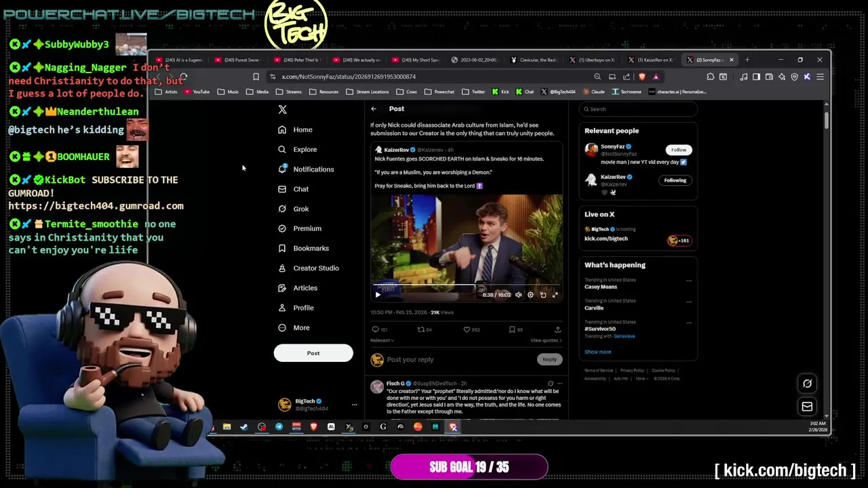Open Profile in the X sidebar
The image size is (868, 488).
(x=296, y=308)
